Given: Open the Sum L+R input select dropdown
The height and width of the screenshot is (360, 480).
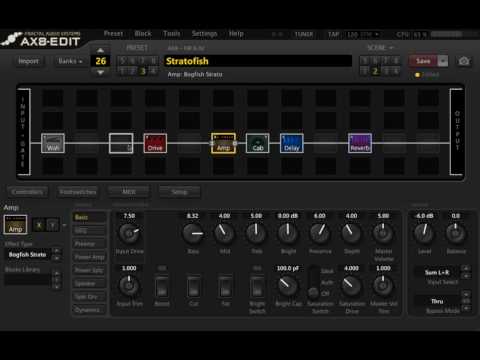Looking at the screenshot, I should [437, 272].
